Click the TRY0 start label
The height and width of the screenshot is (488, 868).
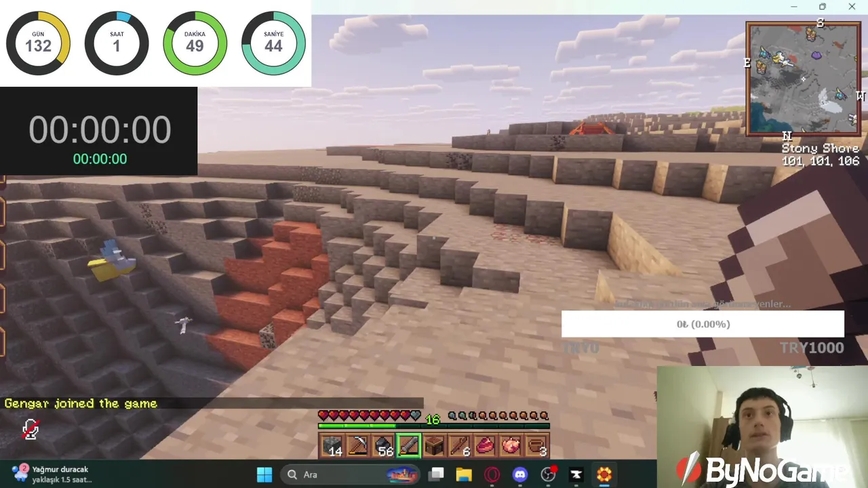(580, 348)
